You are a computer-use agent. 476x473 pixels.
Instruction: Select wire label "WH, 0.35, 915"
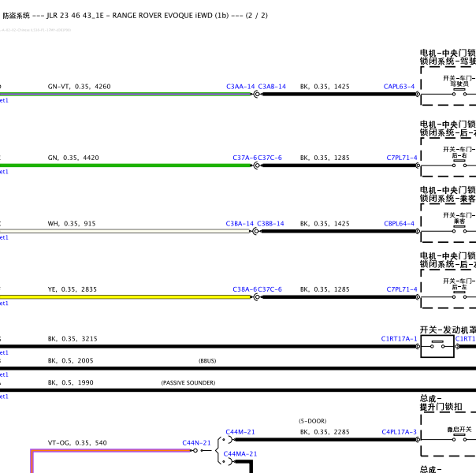(x=72, y=224)
